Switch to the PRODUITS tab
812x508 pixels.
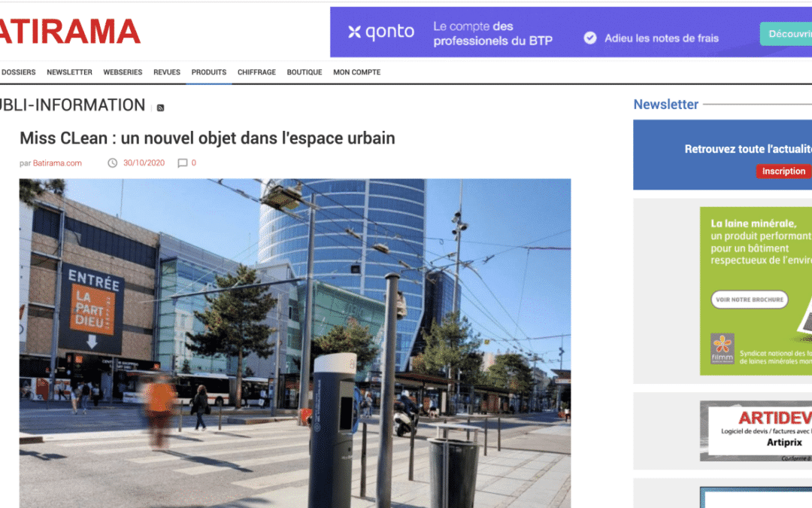[209, 72]
